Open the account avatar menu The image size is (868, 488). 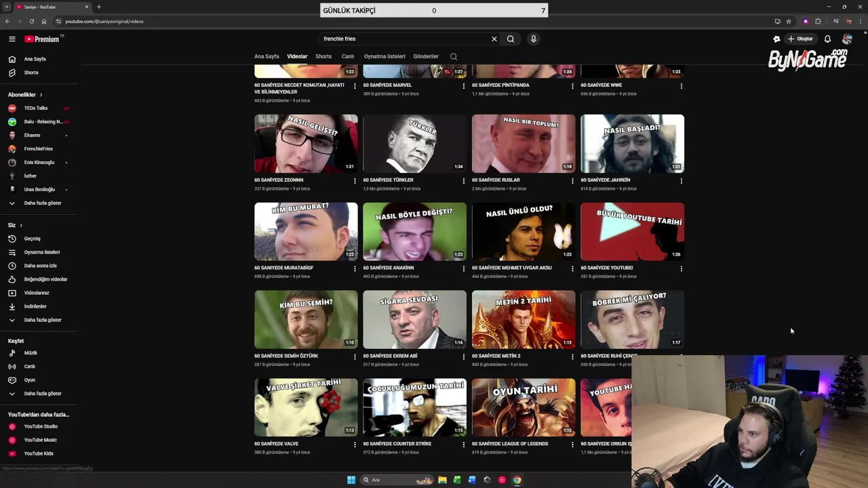click(847, 39)
